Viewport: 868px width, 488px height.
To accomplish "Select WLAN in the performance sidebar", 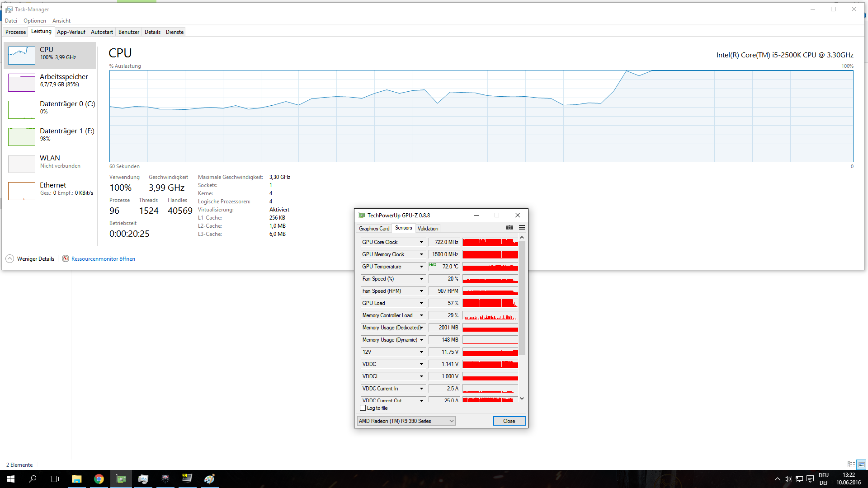I will 50,164.
